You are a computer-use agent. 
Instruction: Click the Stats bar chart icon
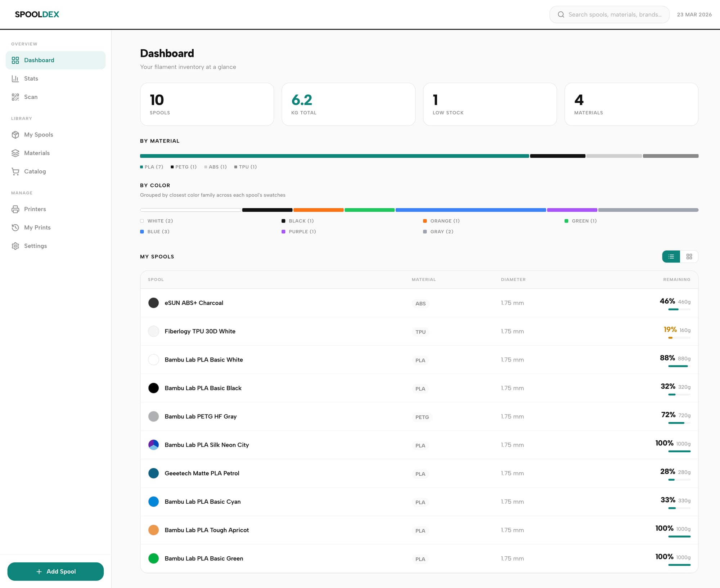(15, 78)
